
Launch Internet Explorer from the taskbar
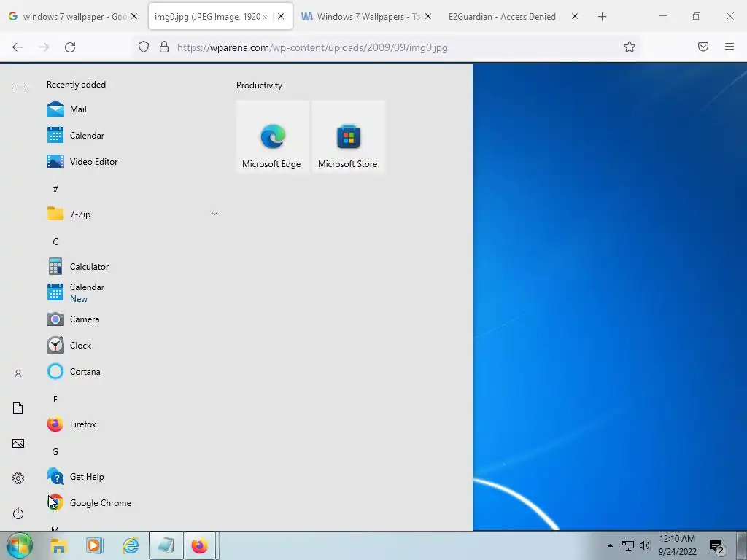click(x=130, y=545)
